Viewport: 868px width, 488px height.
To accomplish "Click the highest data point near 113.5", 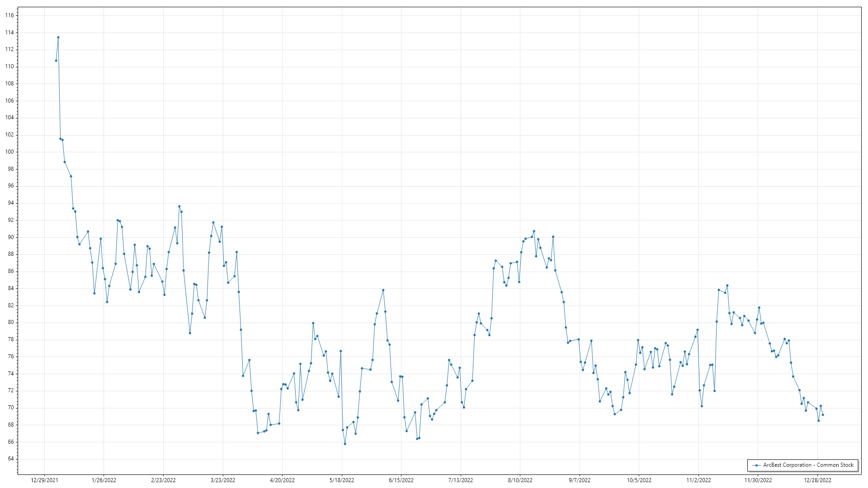I will pos(58,38).
